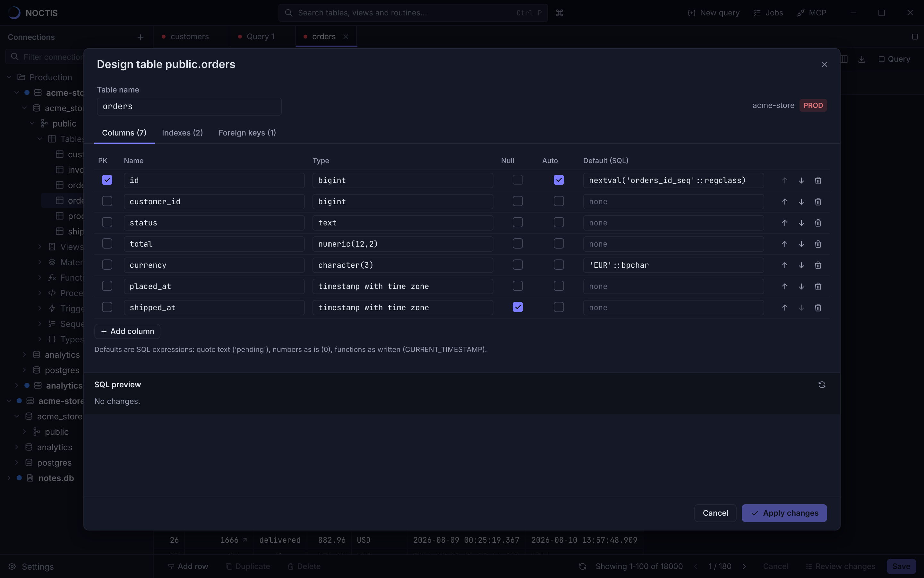Delete the currency column using its trash icon
Viewport: 924px width, 578px height.
pyautogui.click(x=818, y=265)
